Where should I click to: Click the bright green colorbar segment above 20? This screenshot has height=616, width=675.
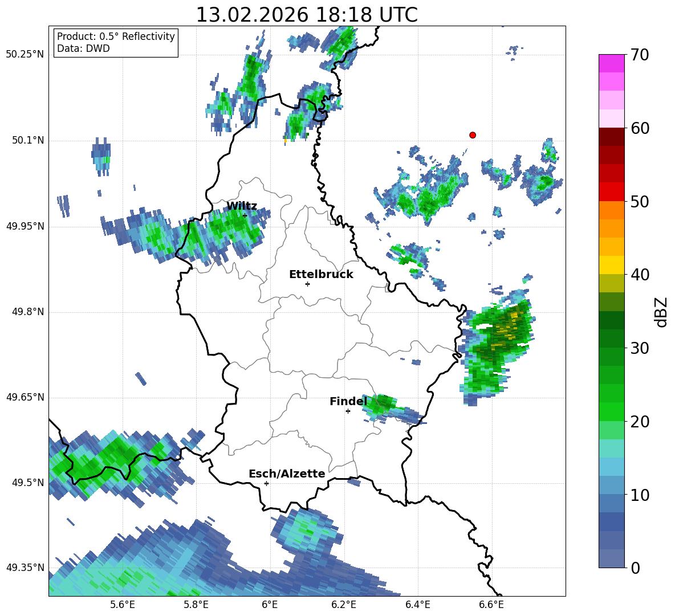611,411
